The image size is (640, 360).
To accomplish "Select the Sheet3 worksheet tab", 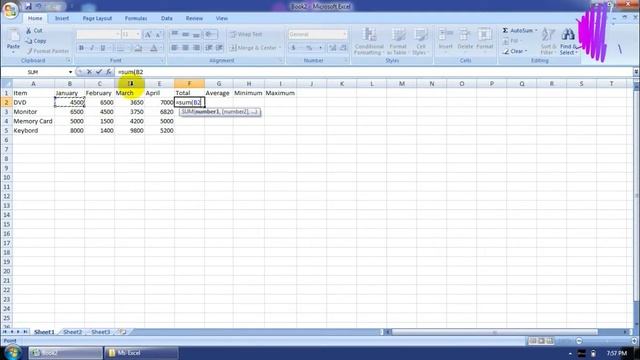I will click(x=100, y=332).
